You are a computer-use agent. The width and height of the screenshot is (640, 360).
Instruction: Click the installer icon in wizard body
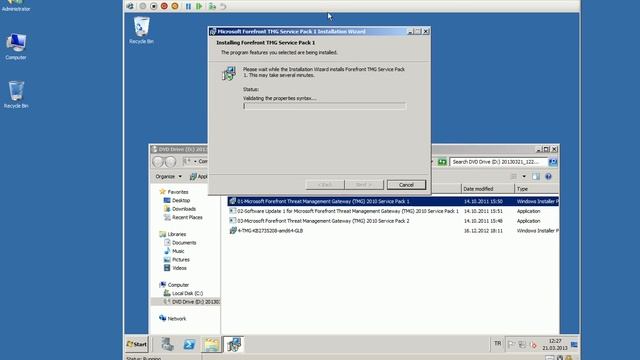point(229,73)
